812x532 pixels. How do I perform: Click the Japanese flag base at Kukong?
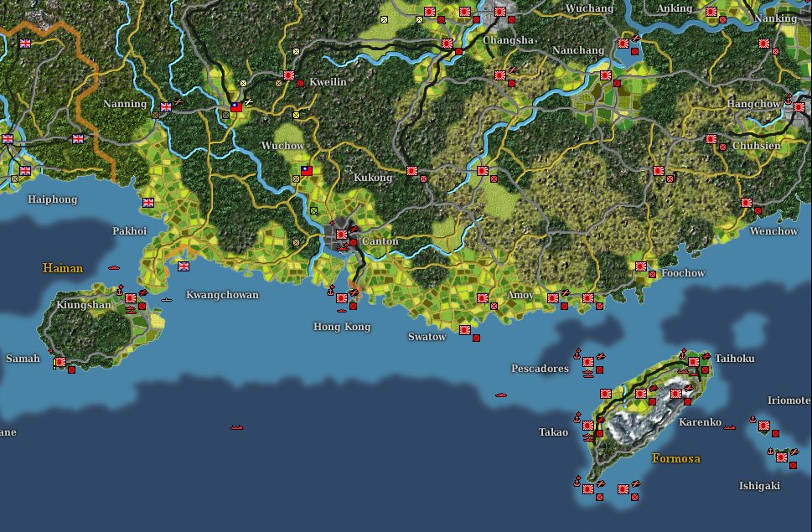412,171
